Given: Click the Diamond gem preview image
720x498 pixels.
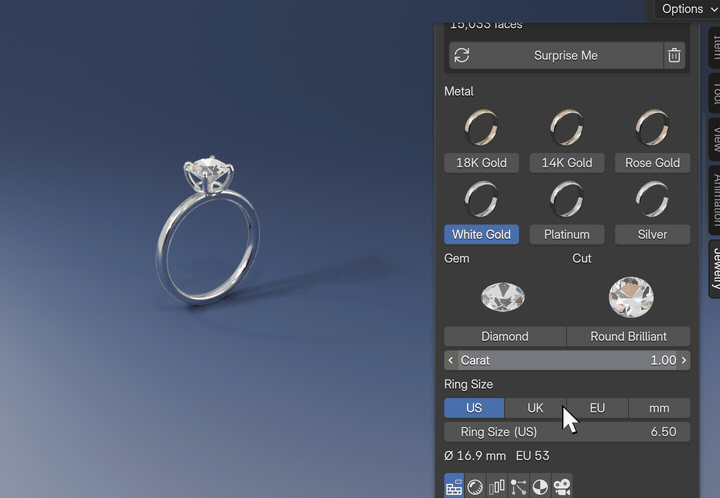Looking at the screenshot, I should [x=503, y=297].
